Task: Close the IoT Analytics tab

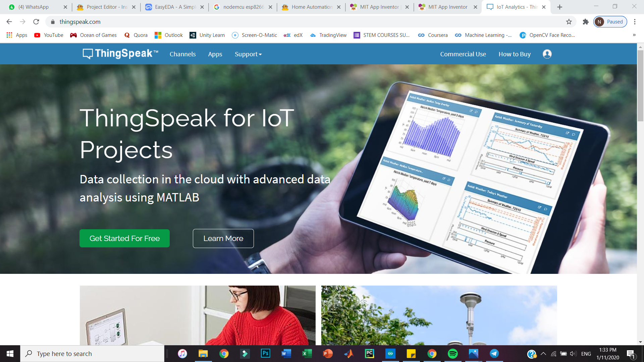Action: pos(544,7)
